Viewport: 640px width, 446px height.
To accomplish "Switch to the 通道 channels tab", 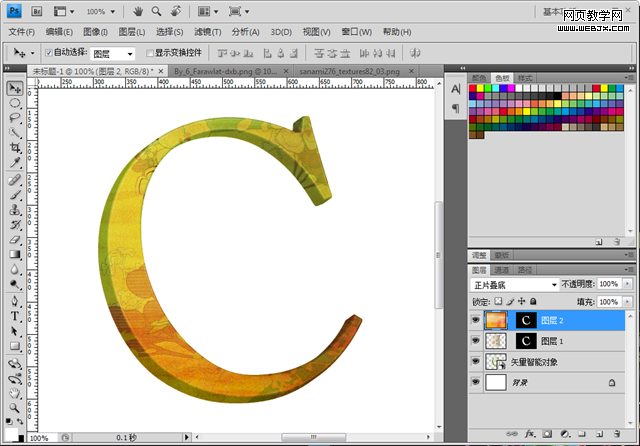I will pyautogui.click(x=501, y=270).
